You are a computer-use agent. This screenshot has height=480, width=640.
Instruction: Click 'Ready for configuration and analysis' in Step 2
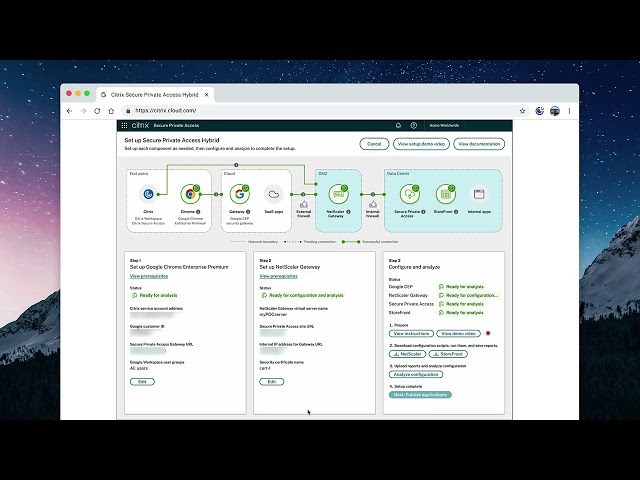point(303,295)
